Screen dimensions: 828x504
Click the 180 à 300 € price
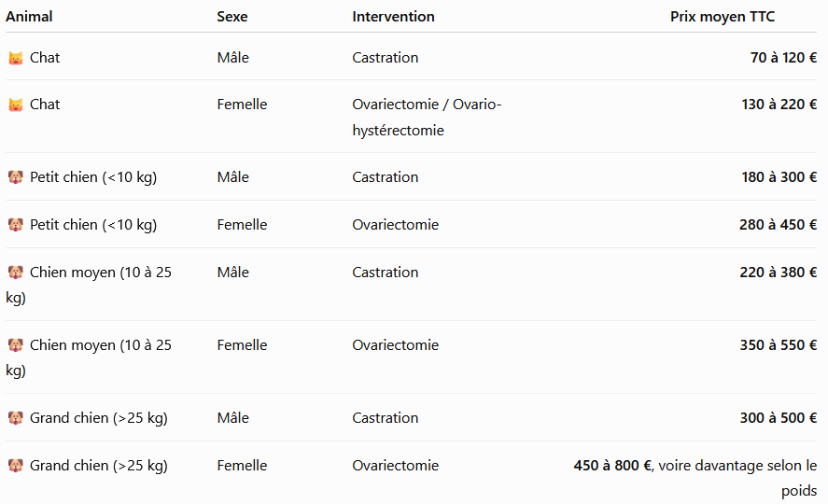click(779, 176)
